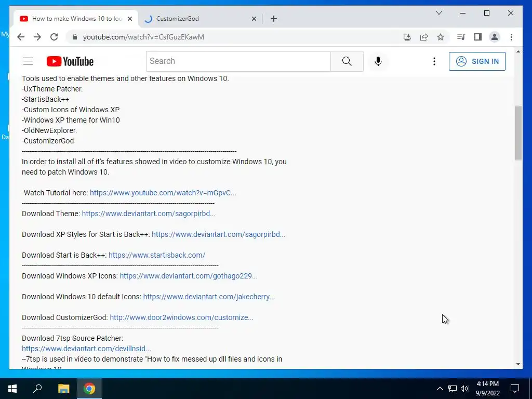Focus the YouTube Search field

click(x=238, y=61)
